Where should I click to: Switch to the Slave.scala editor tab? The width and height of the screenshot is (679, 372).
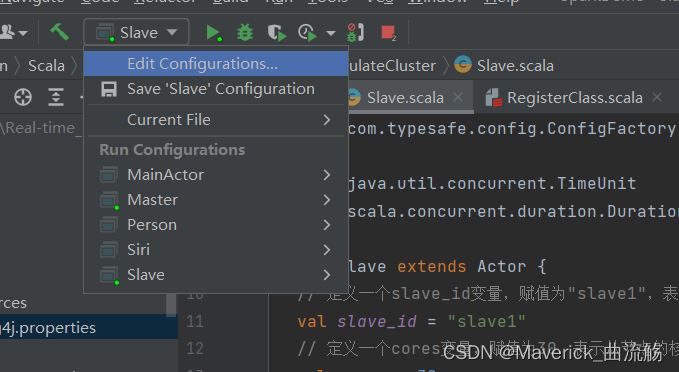coord(405,98)
